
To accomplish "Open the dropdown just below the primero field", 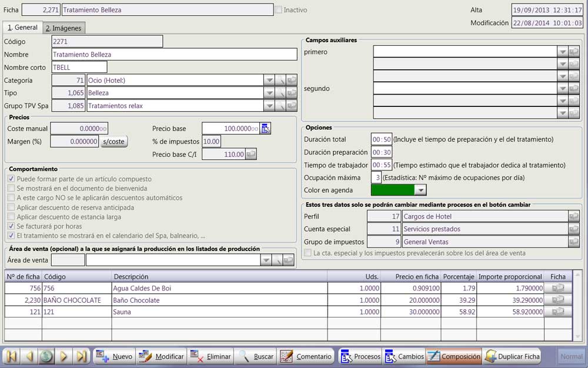I will click(563, 64).
